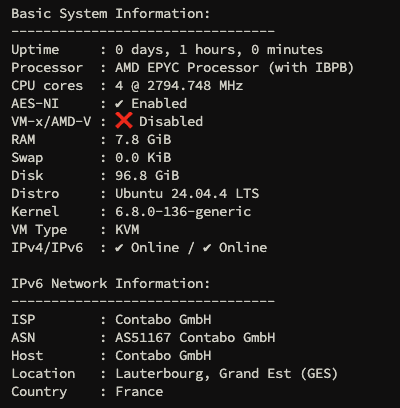Click the IPv4 Online checkmark
The width and height of the screenshot is (400, 408).
(119, 248)
